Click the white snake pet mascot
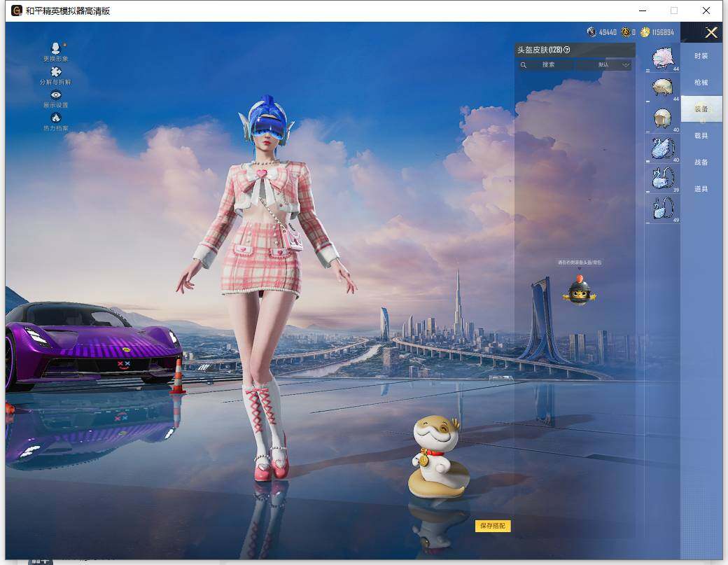The height and width of the screenshot is (565, 728). point(438,456)
